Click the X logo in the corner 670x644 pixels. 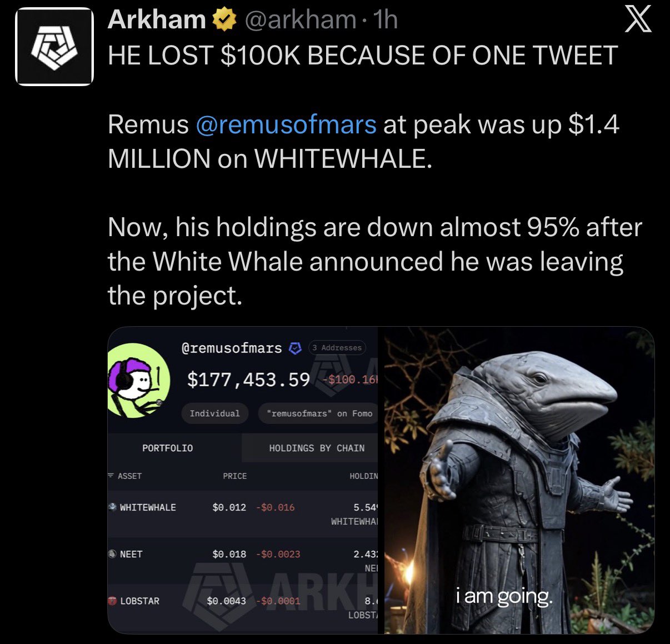point(637,21)
